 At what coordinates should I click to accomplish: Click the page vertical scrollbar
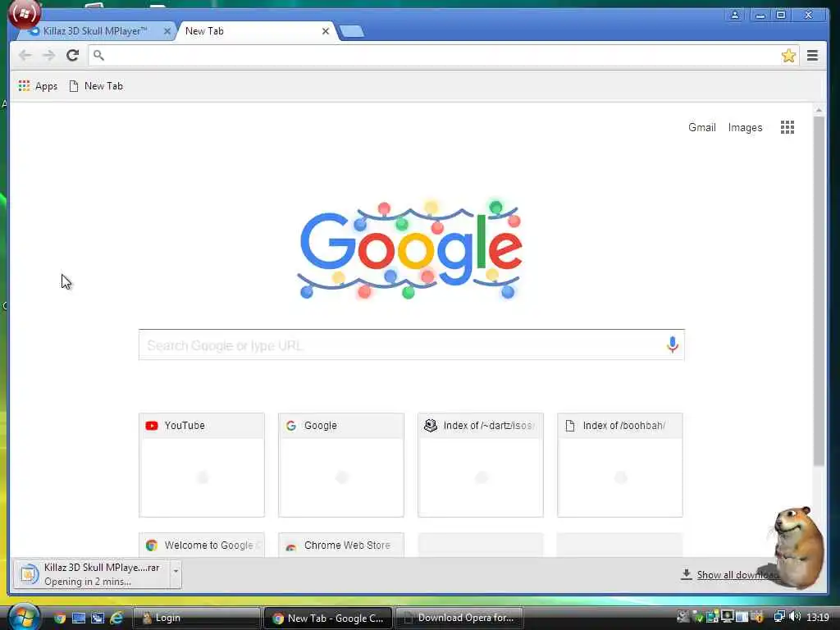[819, 290]
